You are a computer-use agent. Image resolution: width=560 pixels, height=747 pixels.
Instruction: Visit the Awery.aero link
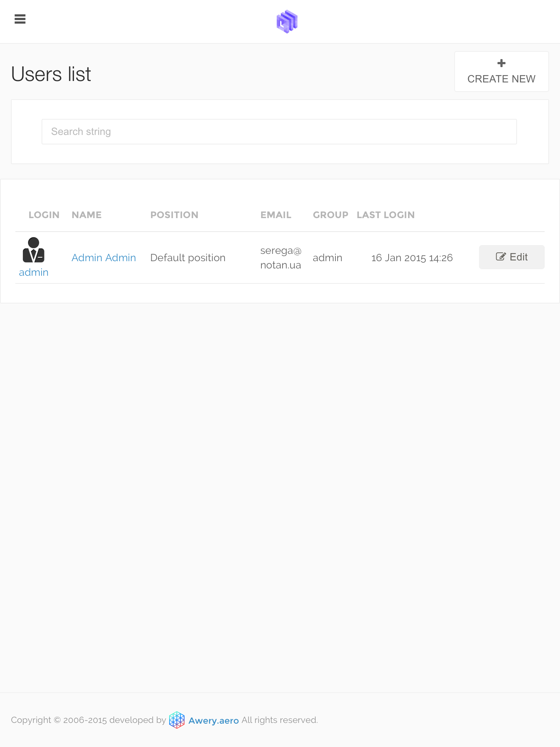214,721
